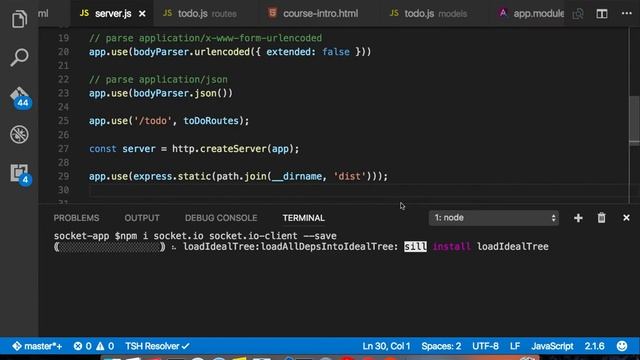Open the terminal selector '1: node' dropdown
Image resolution: width=640 pixels, height=360 pixels.
coord(493,218)
